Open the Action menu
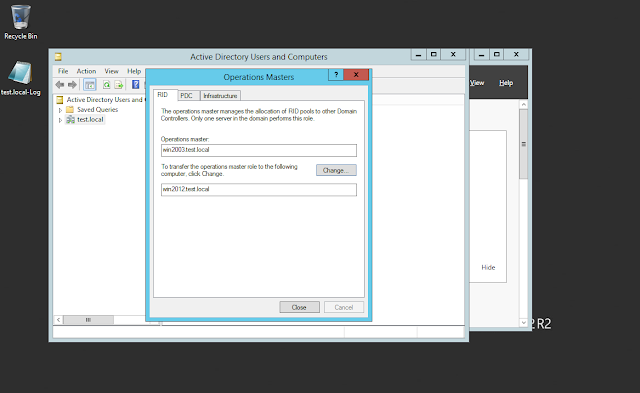 click(86, 71)
